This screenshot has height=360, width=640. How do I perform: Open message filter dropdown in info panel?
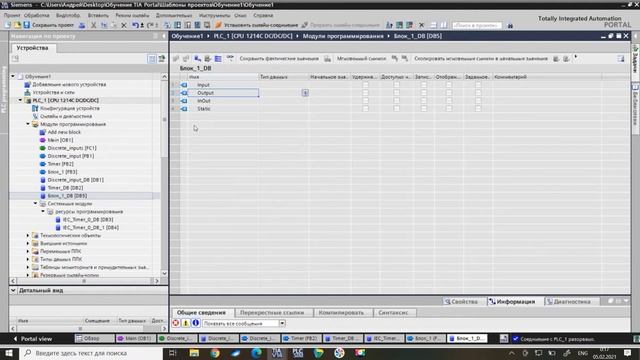coord(282,323)
